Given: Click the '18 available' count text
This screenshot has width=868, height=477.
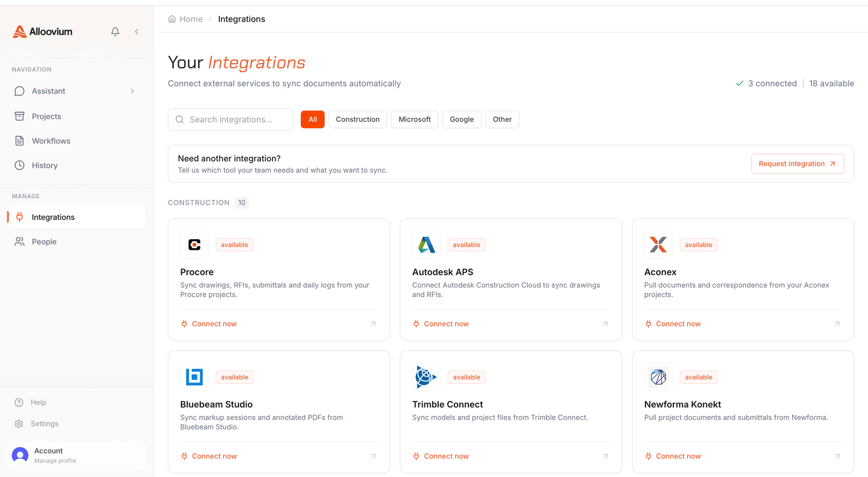Looking at the screenshot, I should (x=831, y=83).
